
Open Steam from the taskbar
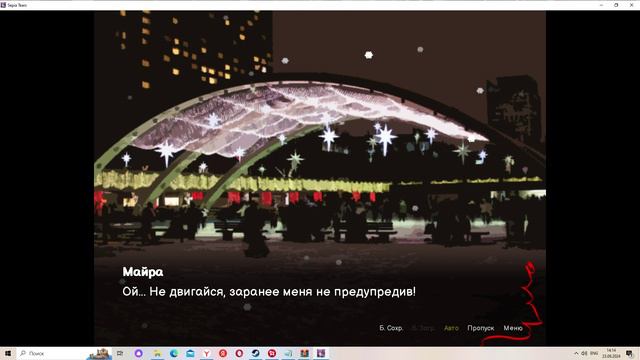coord(256,353)
